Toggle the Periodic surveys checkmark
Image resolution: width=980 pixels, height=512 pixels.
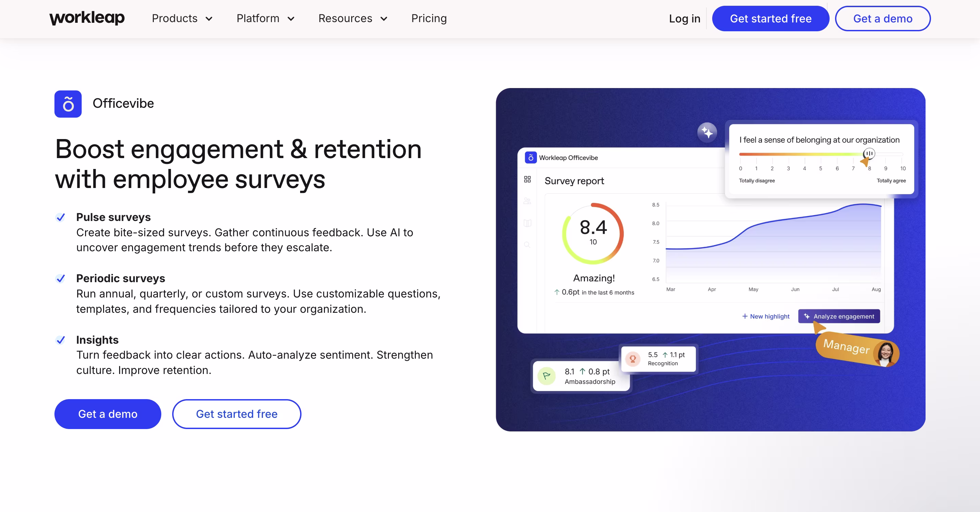(x=61, y=278)
